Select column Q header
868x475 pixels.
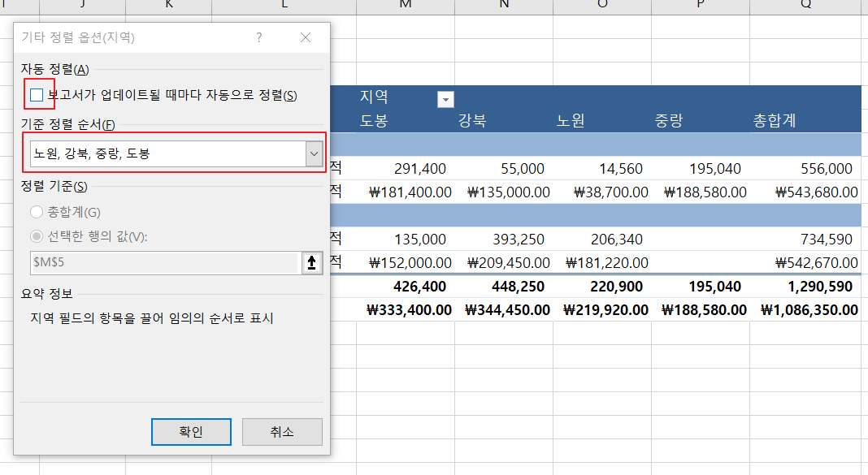click(805, 6)
